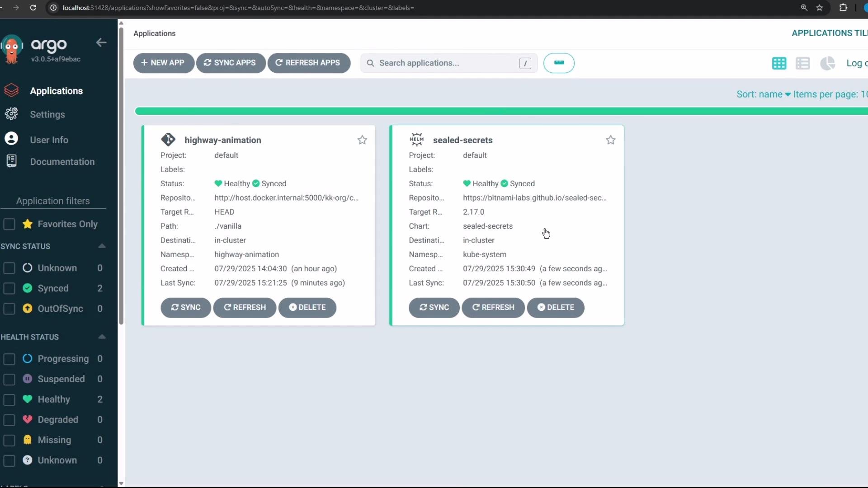Viewport: 868px width, 488px height.
Task: Collapse sidebar with the back arrow
Action: 101,42
